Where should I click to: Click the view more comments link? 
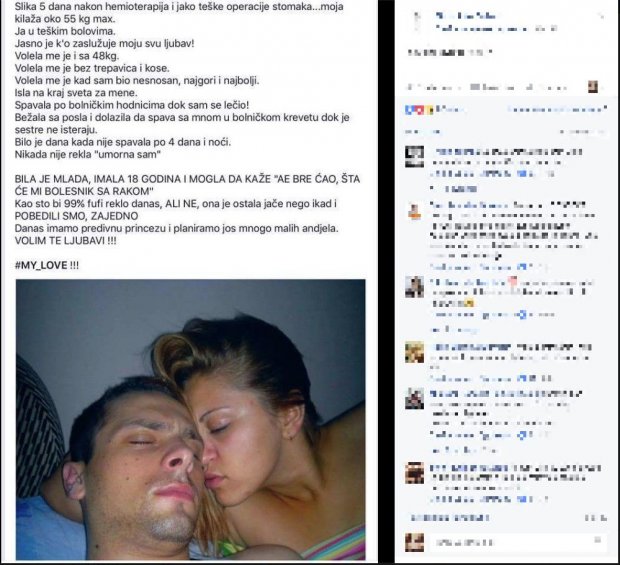point(450,518)
